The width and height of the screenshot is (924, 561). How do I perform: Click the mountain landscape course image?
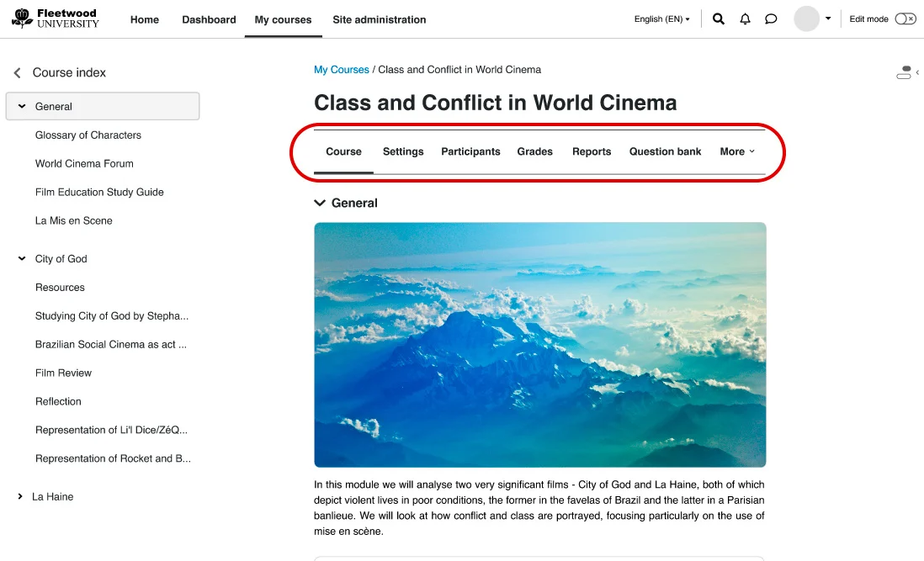click(539, 345)
